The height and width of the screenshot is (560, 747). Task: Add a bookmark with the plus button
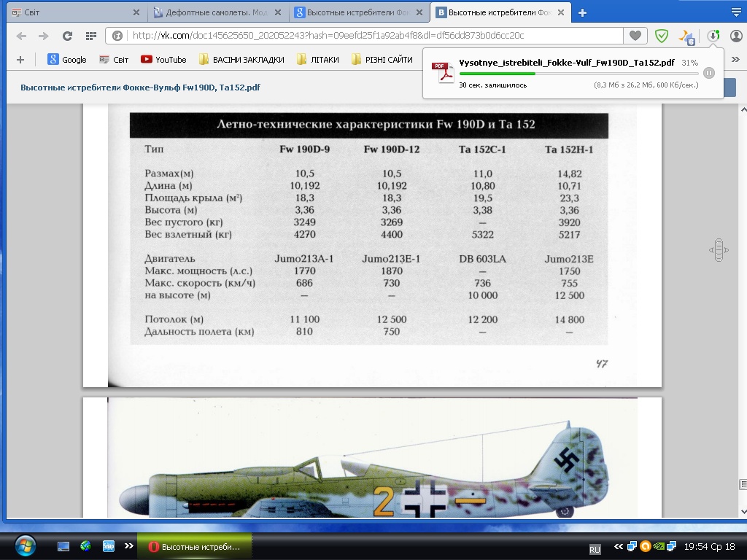[20, 60]
